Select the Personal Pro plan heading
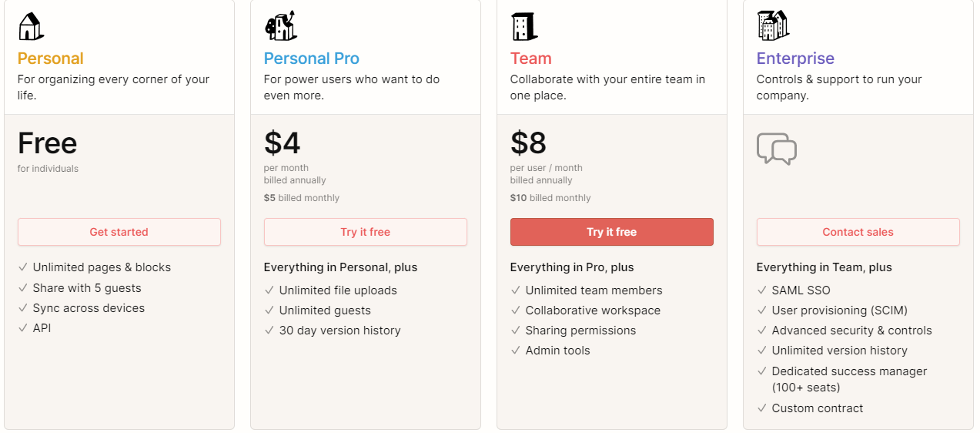 (312, 59)
